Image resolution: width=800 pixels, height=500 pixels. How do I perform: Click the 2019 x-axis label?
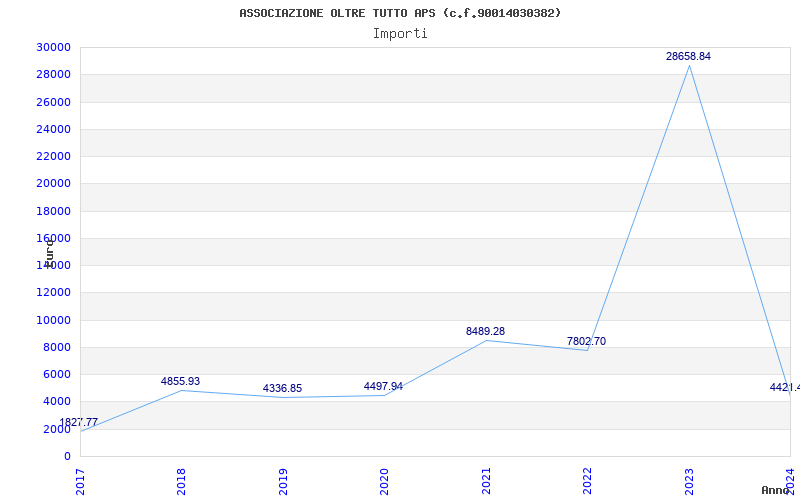click(283, 481)
